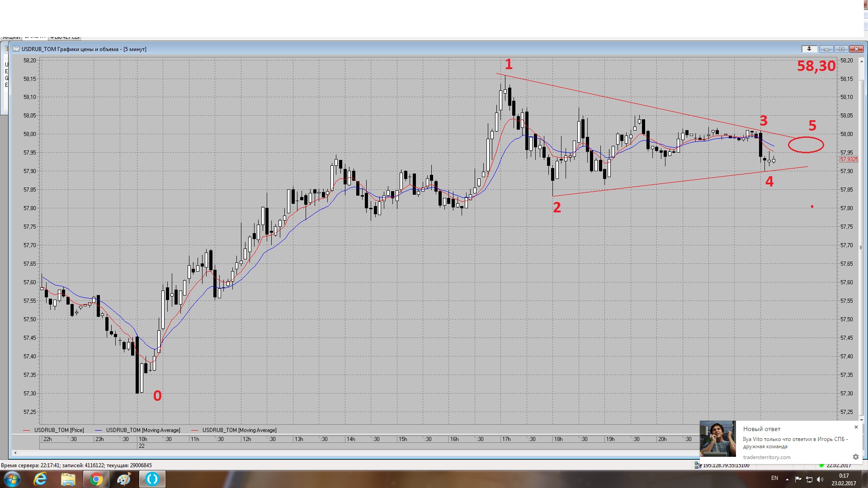
Task: Open the Paint application in taskbar
Action: 123,479
